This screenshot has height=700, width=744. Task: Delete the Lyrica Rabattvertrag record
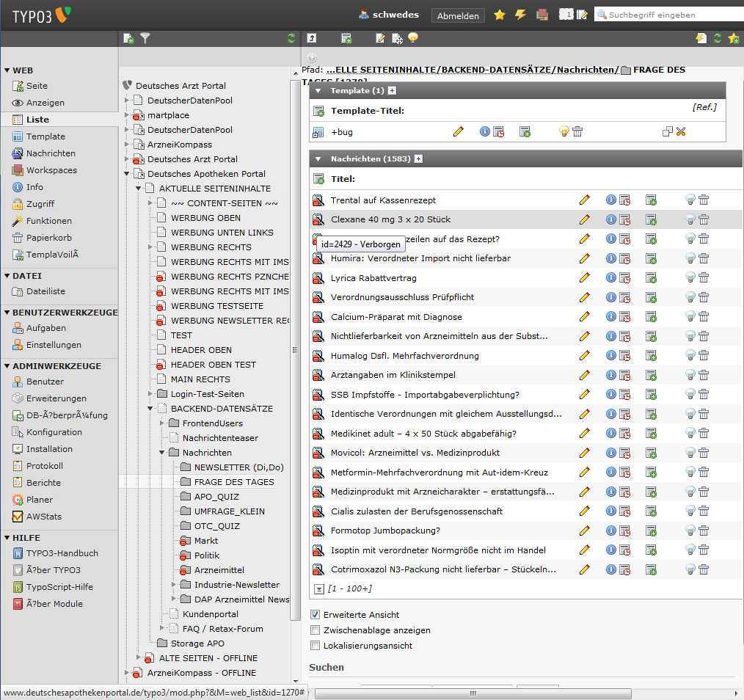pyautogui.click(x=704, y=277)
